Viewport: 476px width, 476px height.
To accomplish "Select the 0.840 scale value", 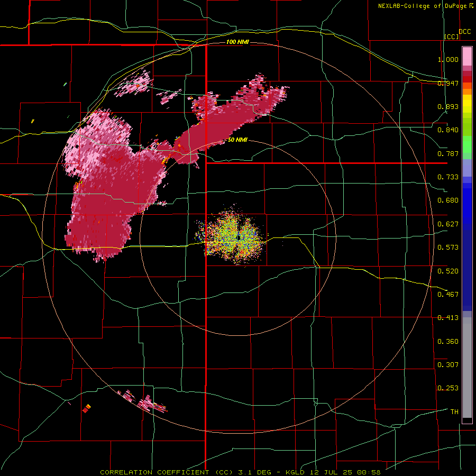I will (x=448, y=130).
